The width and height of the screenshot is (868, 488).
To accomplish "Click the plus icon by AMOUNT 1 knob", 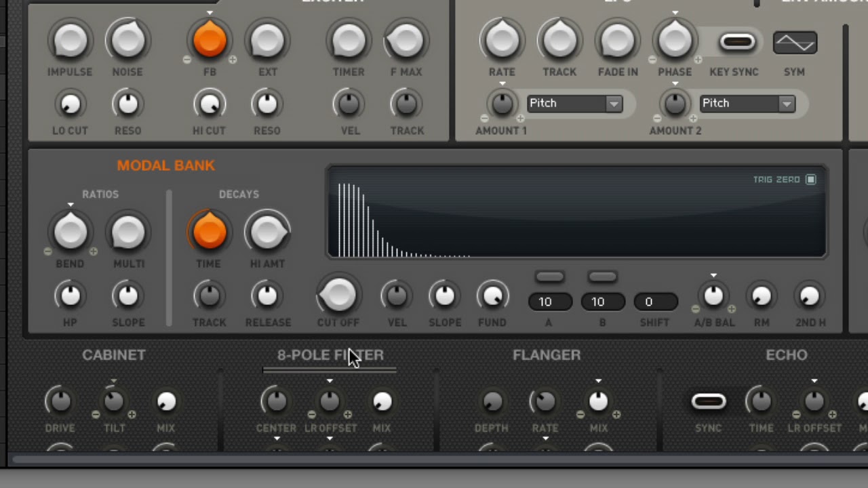I will coord(520,118).
